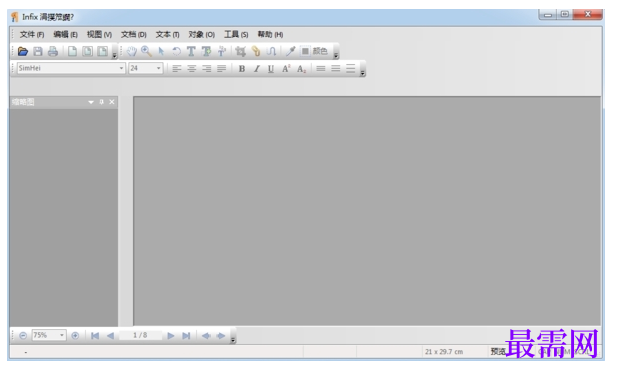
Task: Toggle superscript formatting
Action: click(x=286, y=68)
